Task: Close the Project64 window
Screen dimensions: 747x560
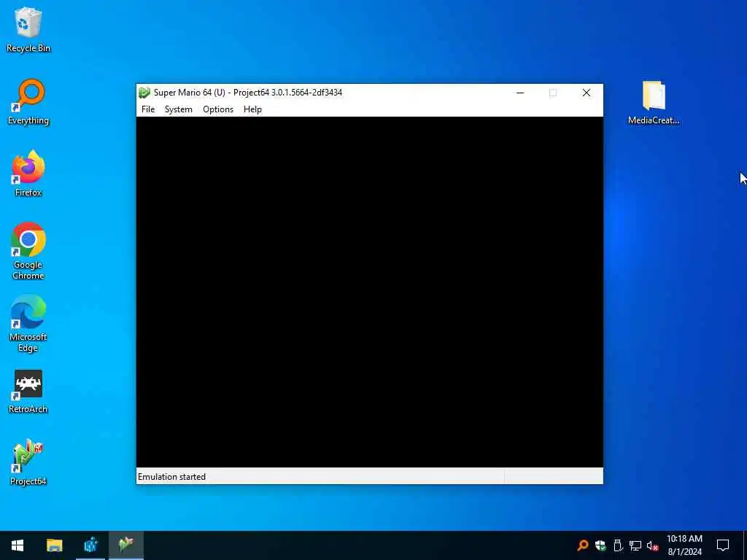Action: 587,93
